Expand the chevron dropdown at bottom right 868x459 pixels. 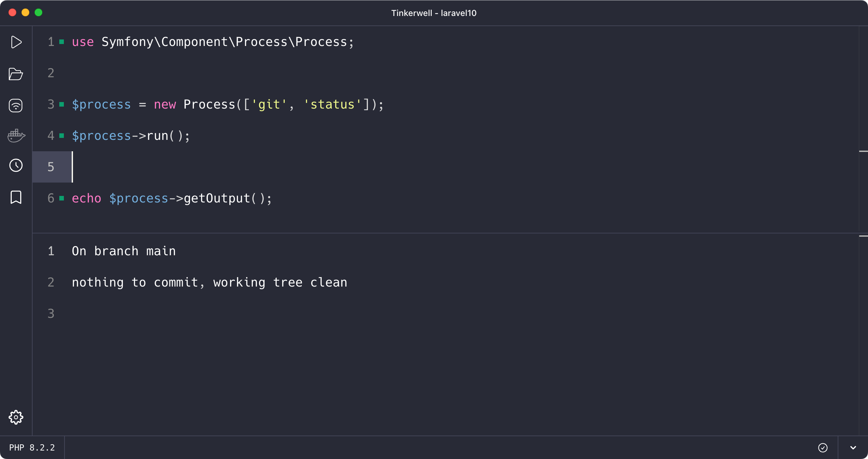(853, 448)
